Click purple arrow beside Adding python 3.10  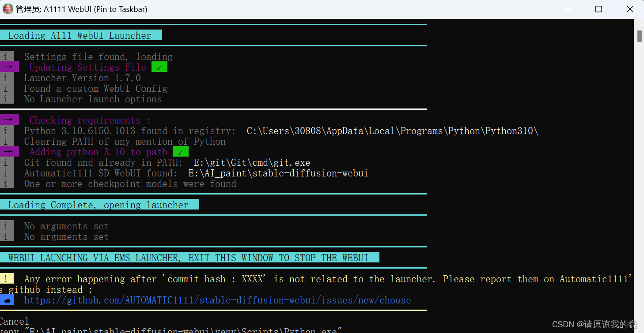(9, 152)
